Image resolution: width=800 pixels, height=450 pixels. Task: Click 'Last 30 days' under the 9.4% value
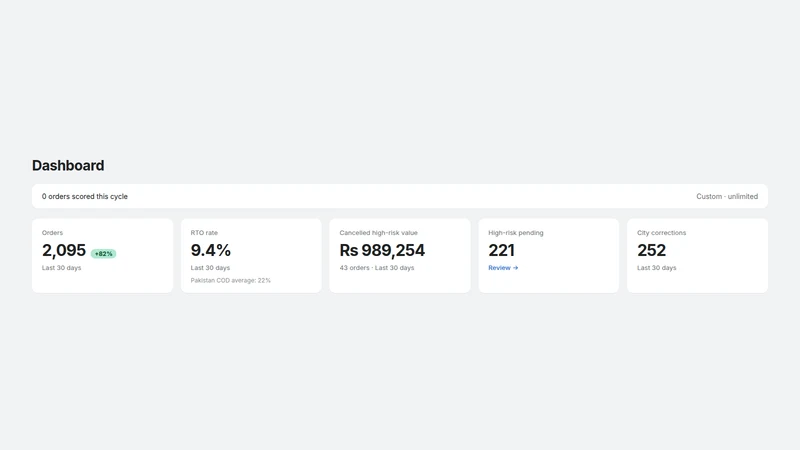coord(210,268)
